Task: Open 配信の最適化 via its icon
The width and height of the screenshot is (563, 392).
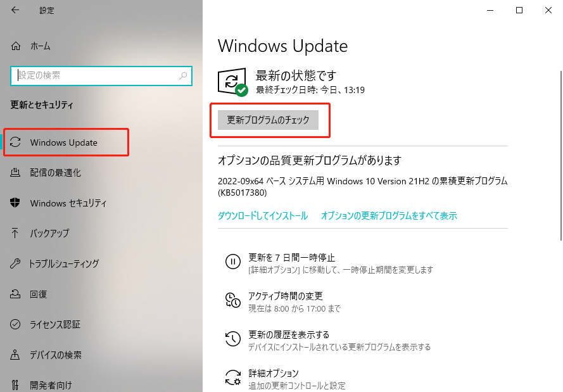Action: tap(15, 173)
